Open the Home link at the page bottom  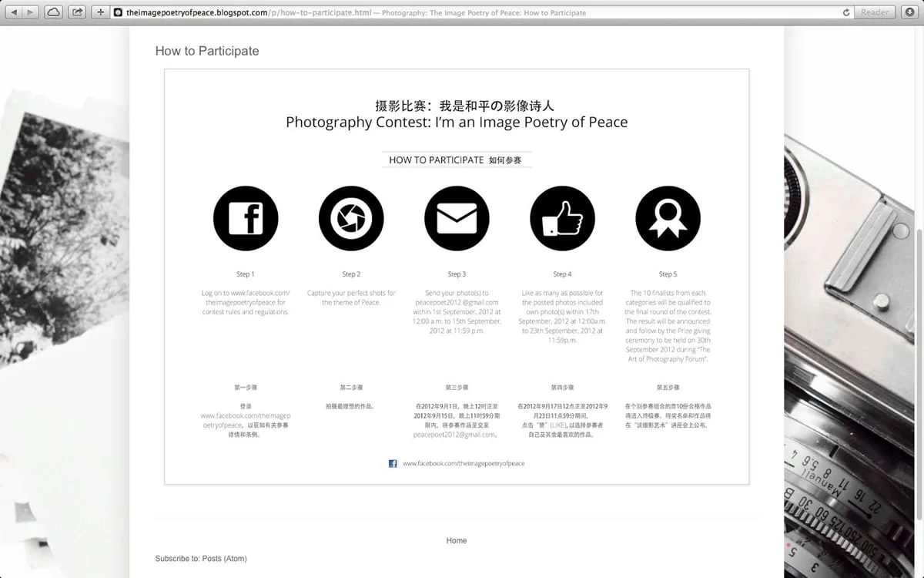click(456, 540)
